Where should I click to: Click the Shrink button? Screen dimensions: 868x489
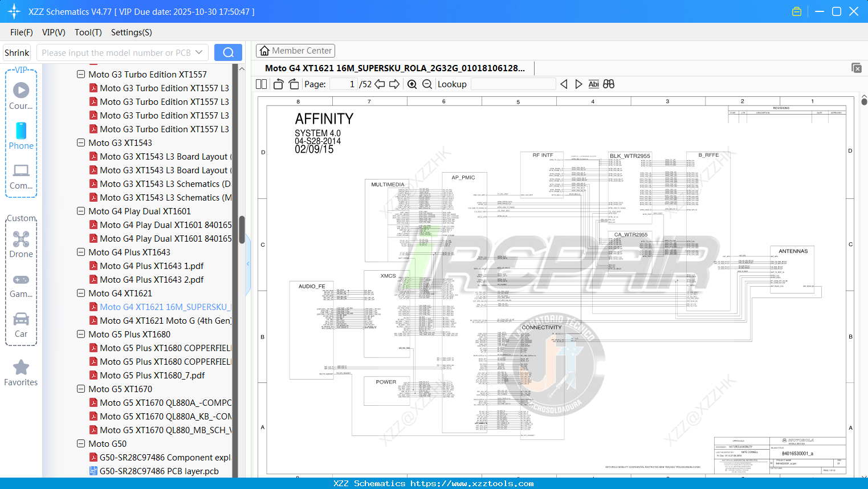coord(16,52)
